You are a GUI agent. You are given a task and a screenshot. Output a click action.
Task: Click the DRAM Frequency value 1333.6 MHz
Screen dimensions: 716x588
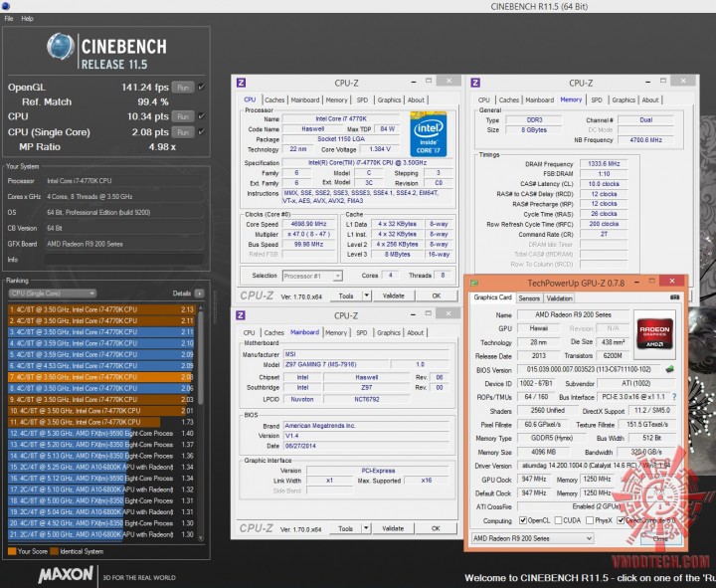tap(604, 163)
